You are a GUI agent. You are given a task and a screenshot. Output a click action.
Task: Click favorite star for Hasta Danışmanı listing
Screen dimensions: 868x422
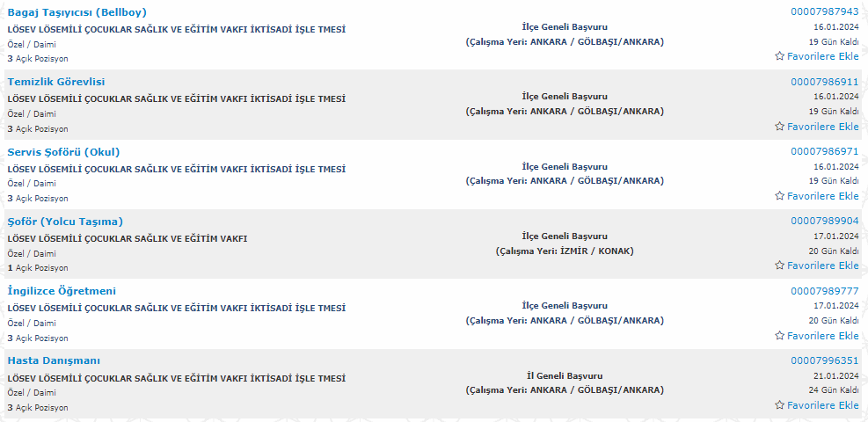pyautogui.click(x=779, y=405)
